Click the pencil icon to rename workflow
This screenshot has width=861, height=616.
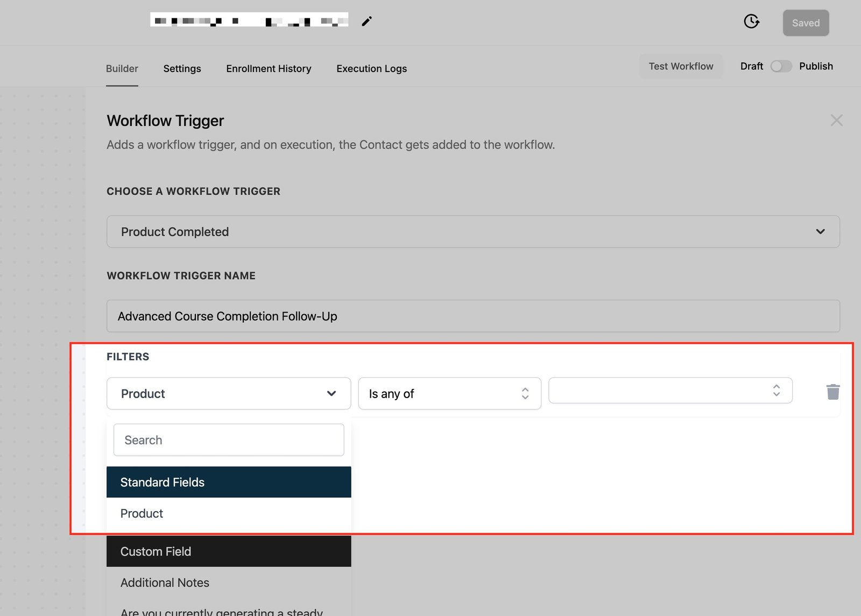pyautogui.click(x=366, y=22)
